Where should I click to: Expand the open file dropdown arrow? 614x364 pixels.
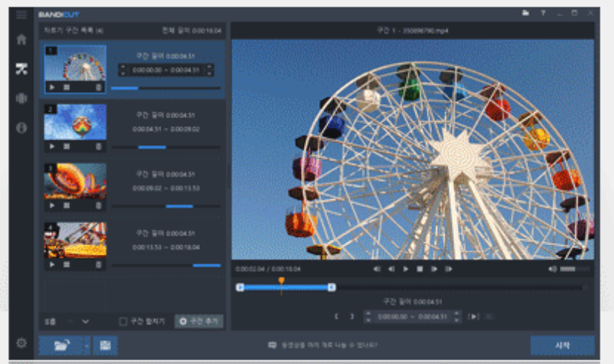tap(87, 345)
